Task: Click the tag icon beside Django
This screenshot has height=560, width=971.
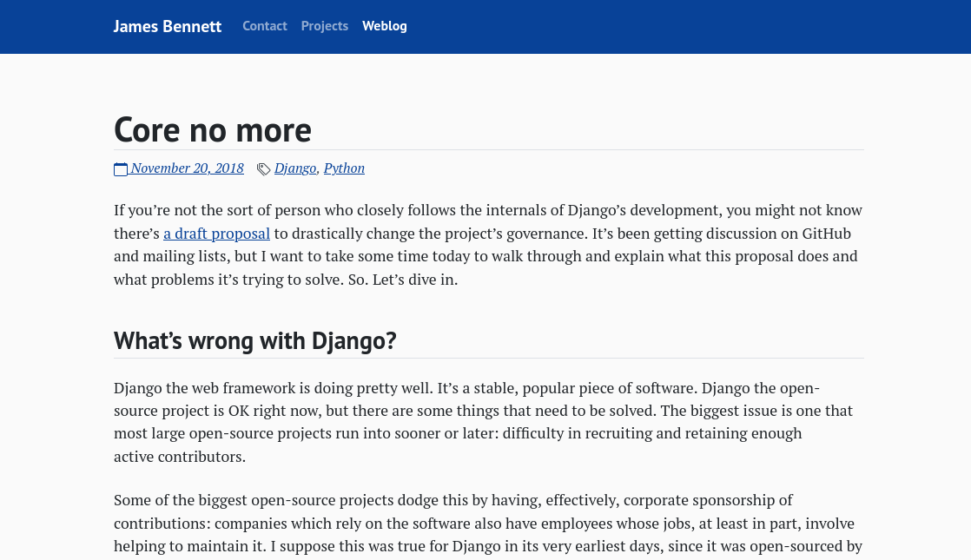Action: 263,169
